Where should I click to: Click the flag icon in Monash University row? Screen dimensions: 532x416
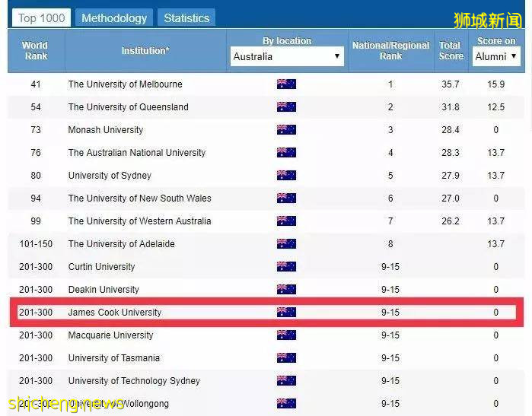[x=286, y=130]
